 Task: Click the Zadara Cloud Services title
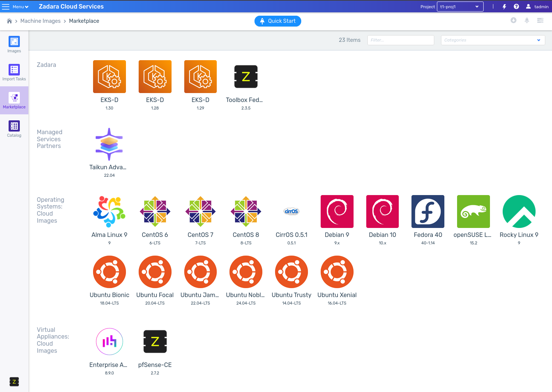[71, 7]
